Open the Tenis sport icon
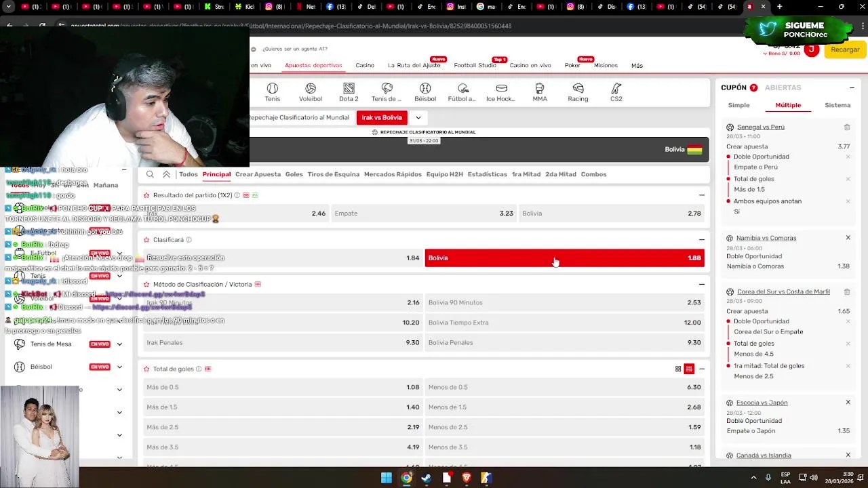Screen dimensions: 868x488 pyautogui.click(x=272, y=92)
